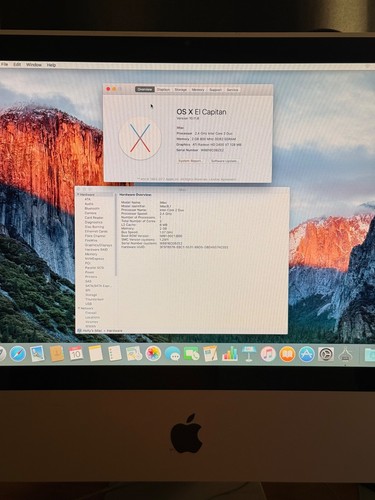Open the Contacts app in the Dock

[57, 354]
